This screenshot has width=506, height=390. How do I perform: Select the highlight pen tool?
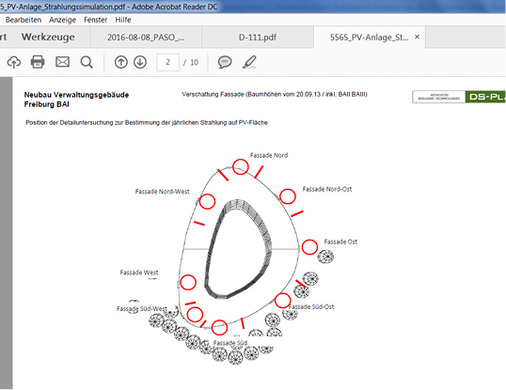pyautogui.click(x=249, y=62)
